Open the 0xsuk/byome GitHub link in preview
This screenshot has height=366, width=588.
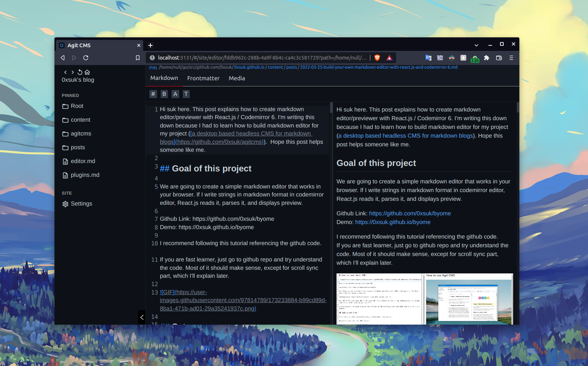point(410,213)
